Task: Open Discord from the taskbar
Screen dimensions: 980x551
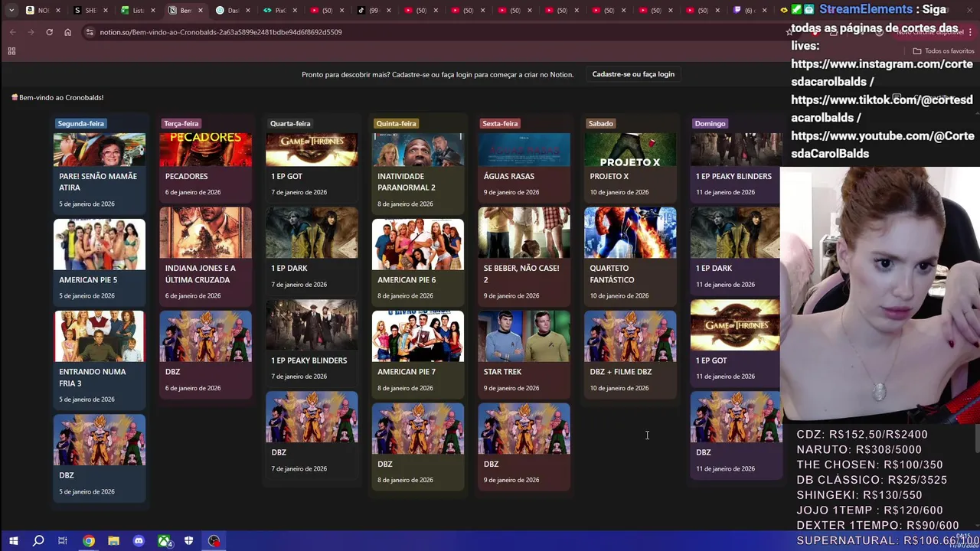Action: coord(139,541)
